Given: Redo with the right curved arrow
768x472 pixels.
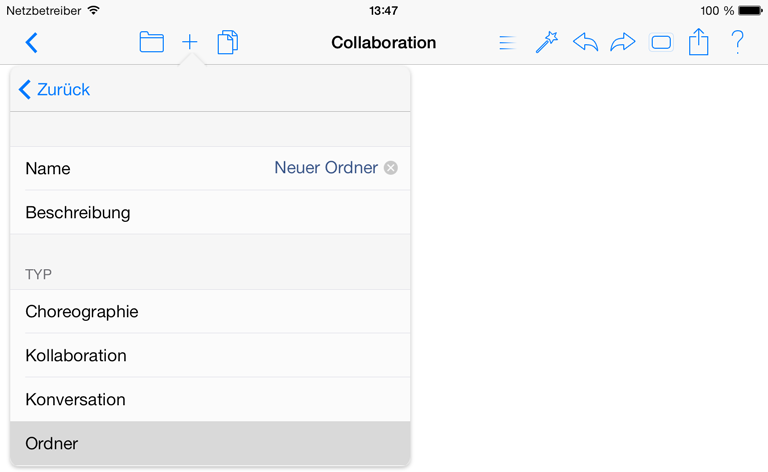Looking at the screenshot, I should coord(623,42).
